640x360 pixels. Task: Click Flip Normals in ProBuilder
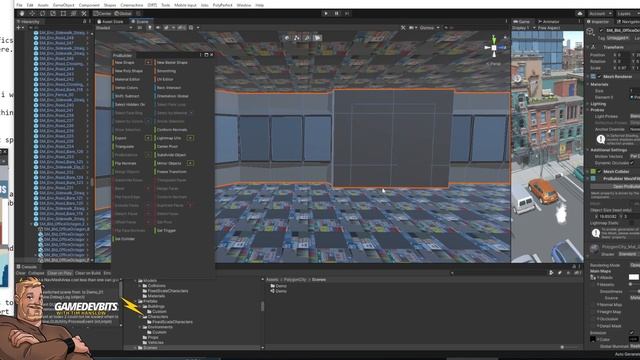point(125,163)
